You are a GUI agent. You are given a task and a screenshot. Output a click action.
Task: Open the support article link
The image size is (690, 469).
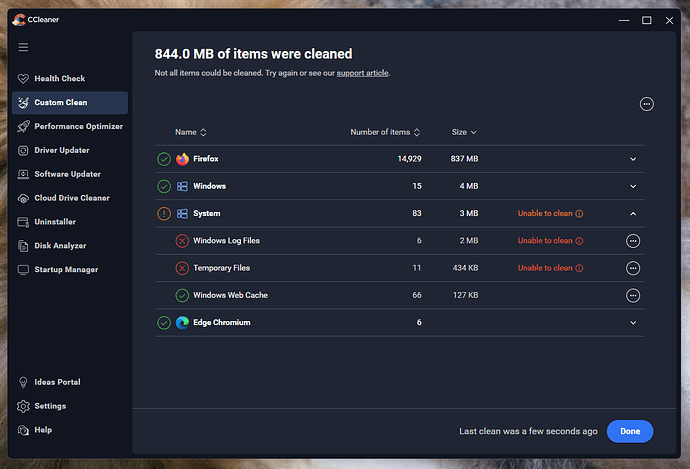361,73
